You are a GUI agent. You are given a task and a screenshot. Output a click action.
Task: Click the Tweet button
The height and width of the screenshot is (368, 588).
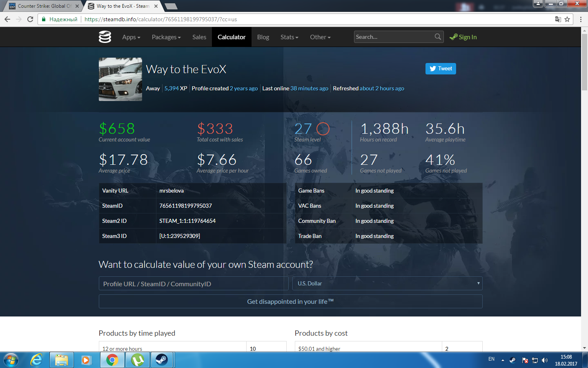tap(441, 69)
